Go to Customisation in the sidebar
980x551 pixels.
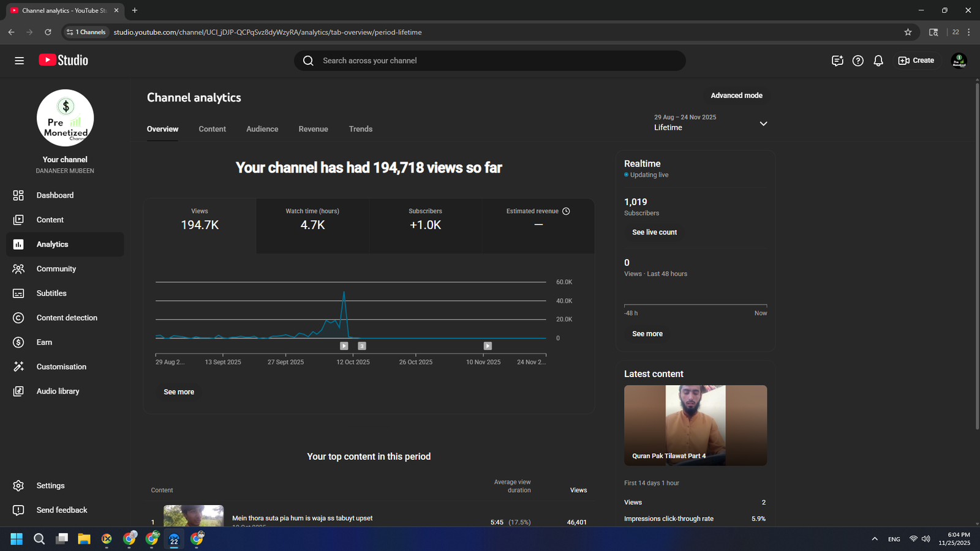(61, 367)
